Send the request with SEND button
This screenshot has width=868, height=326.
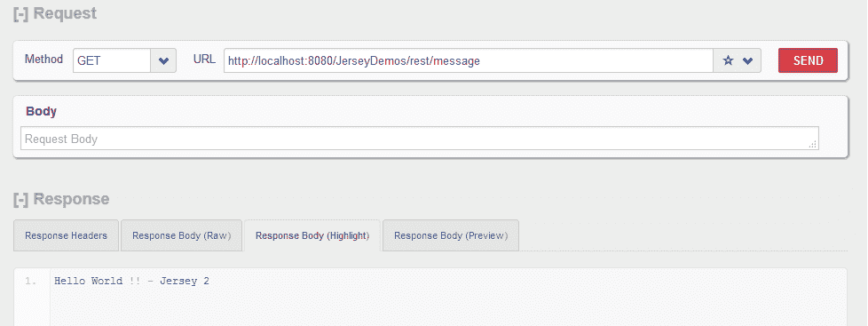pyautogui.click(x=809, y=60)
